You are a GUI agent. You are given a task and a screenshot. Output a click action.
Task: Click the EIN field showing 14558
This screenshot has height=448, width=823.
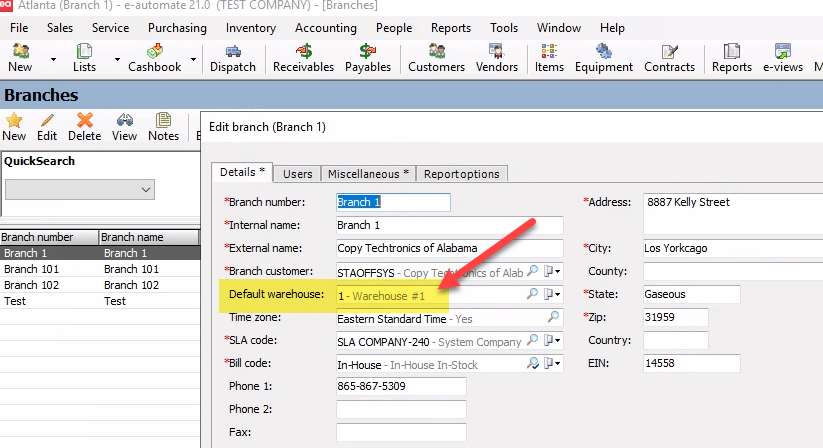point(692,363)
